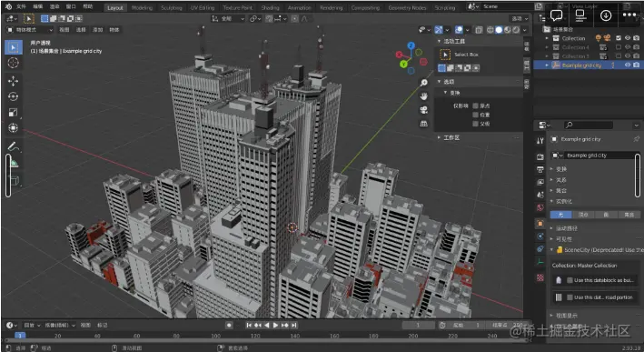Viewport: 644px width, 352px height.
Task: Click the viewport zoom magnifier icon
Action: point(424,83)
